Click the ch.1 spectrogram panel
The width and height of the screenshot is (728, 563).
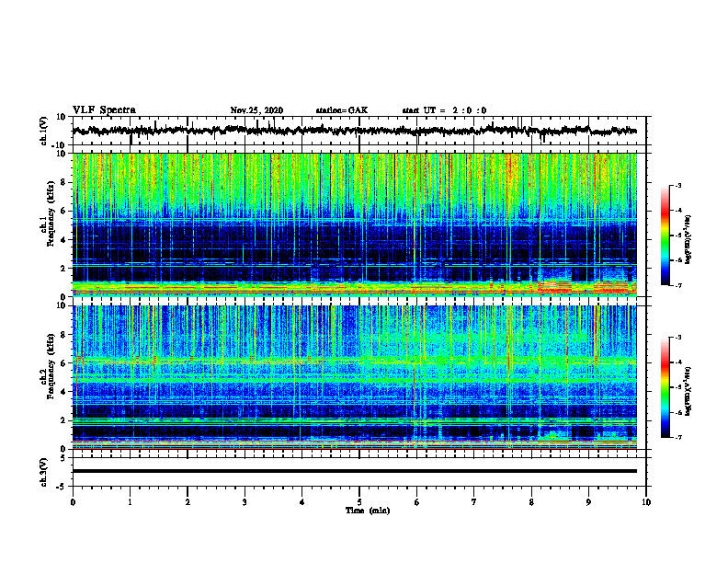(x=354, y=224)
